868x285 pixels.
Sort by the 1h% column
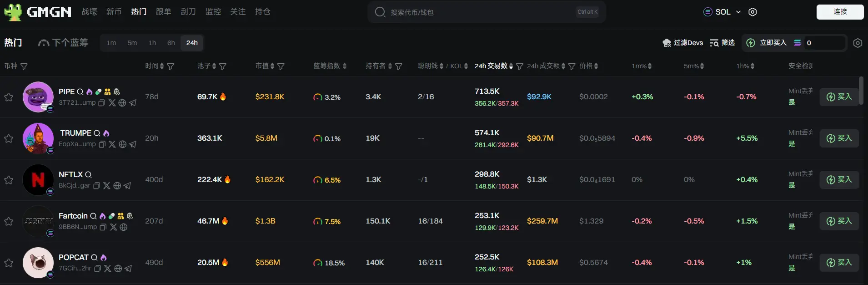coord(745,66)
